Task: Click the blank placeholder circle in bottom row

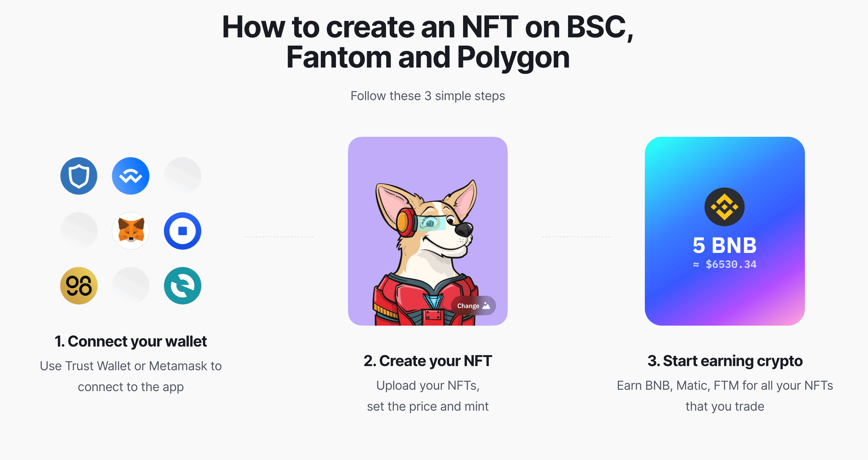Action: (131, 286)
